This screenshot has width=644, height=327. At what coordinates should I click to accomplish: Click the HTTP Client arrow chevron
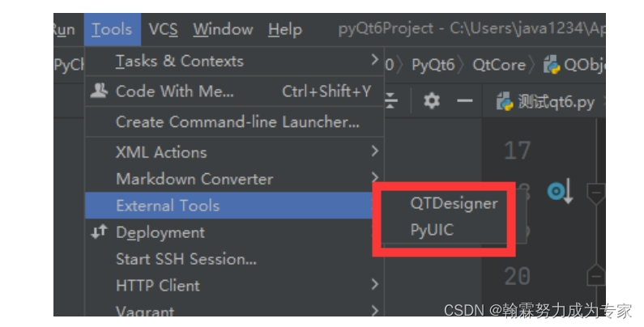(x=374, y=284)
